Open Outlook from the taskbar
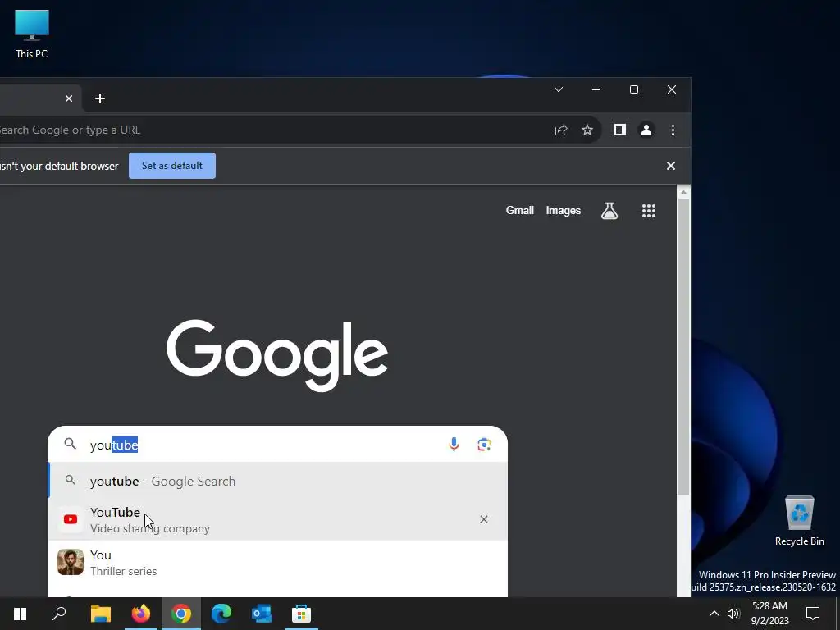 (x=262, y=614)
